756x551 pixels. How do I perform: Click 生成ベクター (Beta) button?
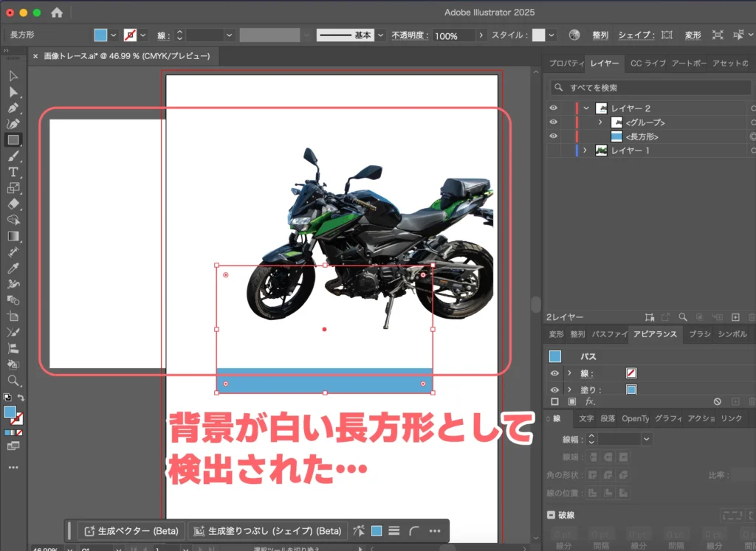coord(131,531)
